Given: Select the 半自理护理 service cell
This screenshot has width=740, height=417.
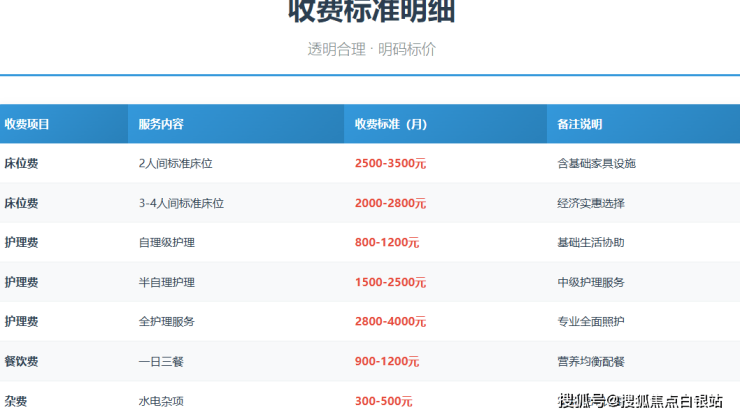Looking at the screenshot, I should coord(167,282).
